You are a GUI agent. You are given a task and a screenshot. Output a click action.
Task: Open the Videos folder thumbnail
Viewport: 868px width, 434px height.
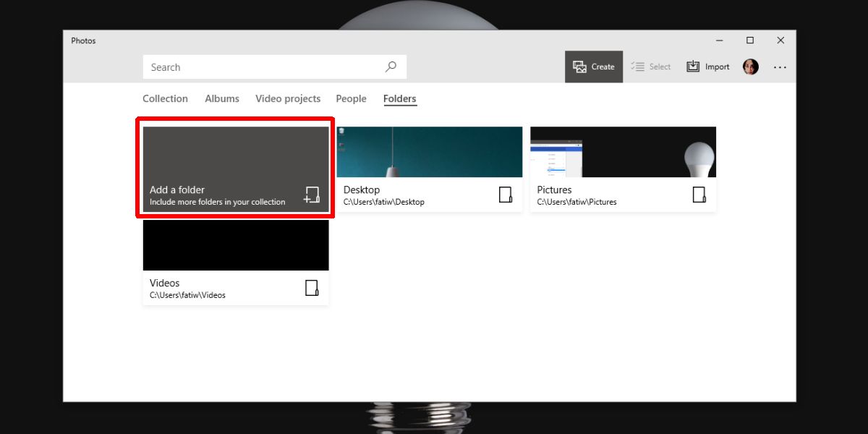tap(236, 245)
